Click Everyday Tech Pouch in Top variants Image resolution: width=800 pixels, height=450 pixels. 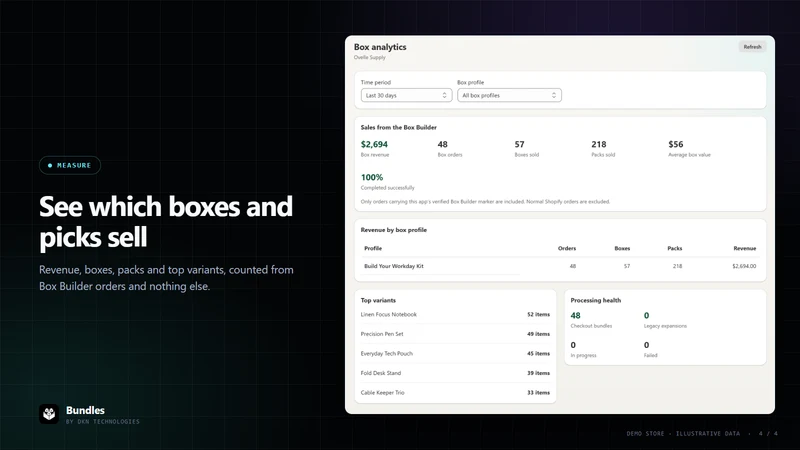point(387,354)
